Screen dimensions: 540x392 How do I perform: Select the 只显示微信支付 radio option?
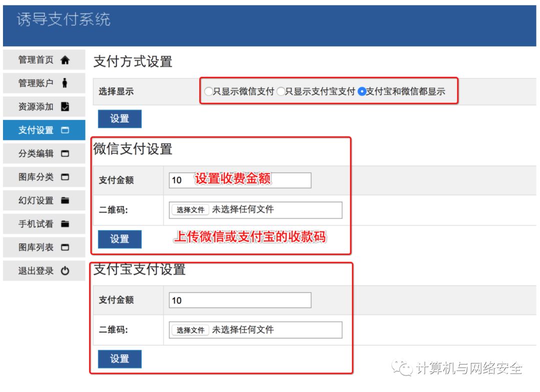pyautogui.click(x=208, y=91)
